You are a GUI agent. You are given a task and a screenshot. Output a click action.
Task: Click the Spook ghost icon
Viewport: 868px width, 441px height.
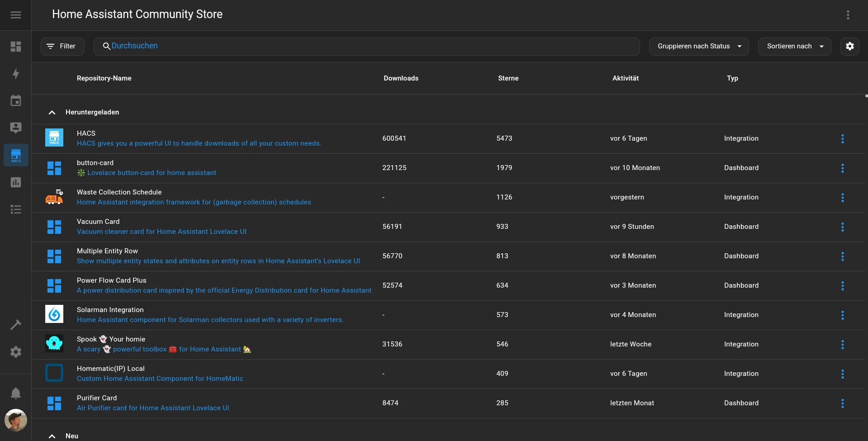coord(54,343)
